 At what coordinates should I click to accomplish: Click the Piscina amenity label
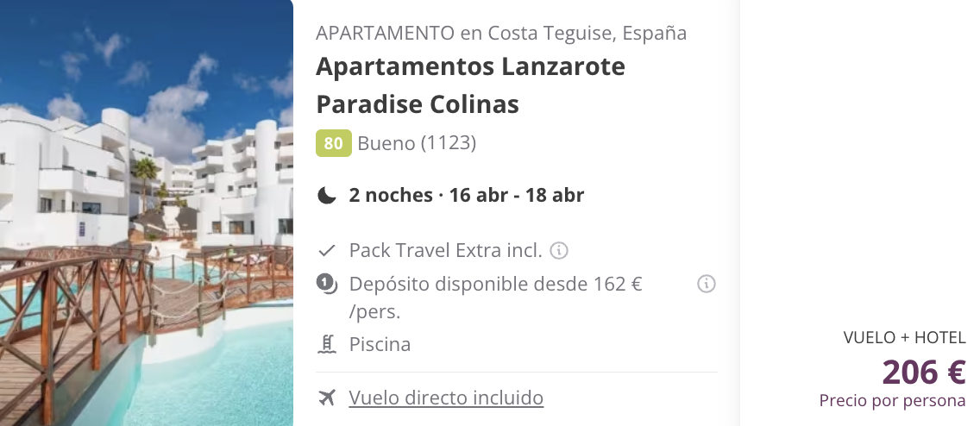coord(380,345)
